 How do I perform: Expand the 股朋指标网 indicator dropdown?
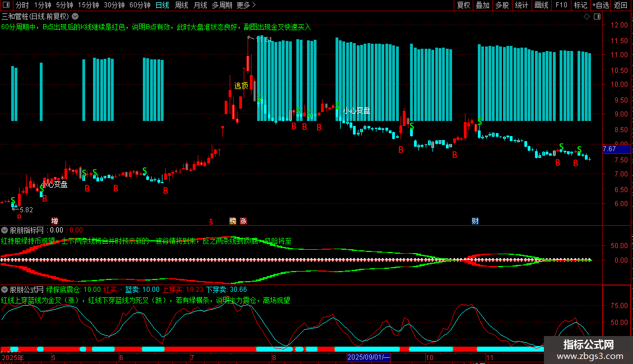click(x=4, y=230)
